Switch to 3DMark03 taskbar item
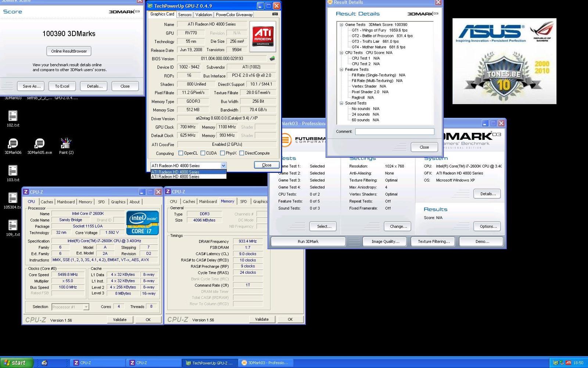588x368 pixels. click(x=265, y=363)
